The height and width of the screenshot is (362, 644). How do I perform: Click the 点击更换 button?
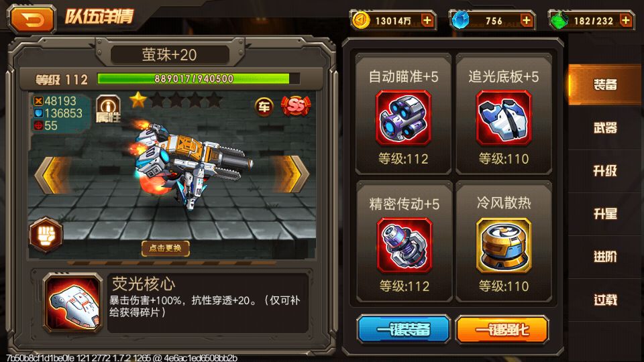tap(166, 248)
